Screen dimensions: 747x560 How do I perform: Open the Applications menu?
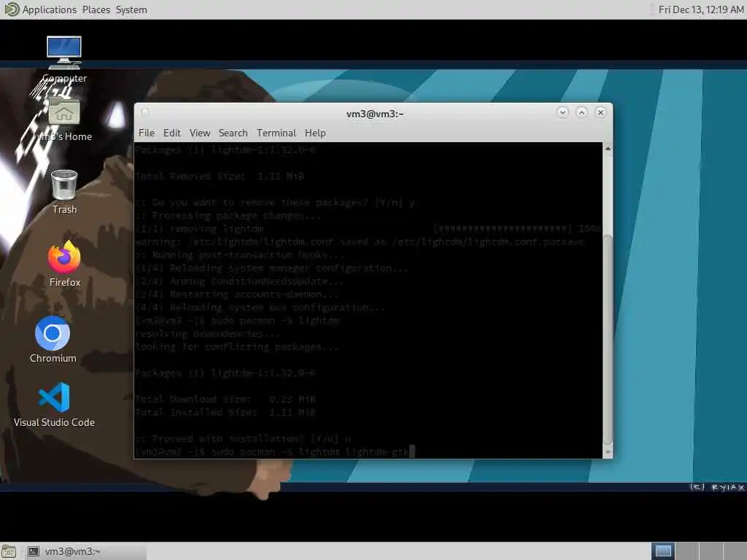click(49, 9)
